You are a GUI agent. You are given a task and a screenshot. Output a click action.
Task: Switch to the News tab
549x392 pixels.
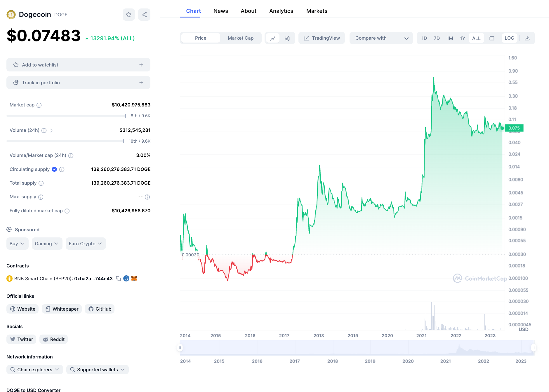coord(220,11)
